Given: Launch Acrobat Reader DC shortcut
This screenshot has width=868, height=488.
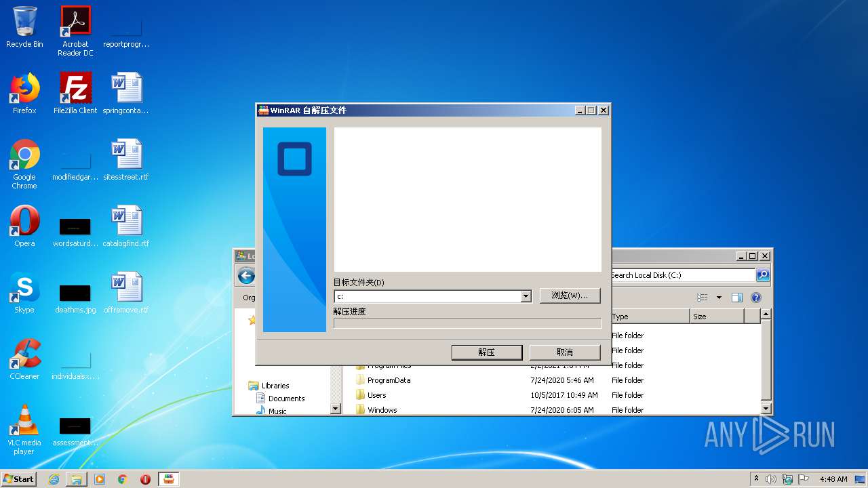Looking at the screenshot, I should 75,31.
